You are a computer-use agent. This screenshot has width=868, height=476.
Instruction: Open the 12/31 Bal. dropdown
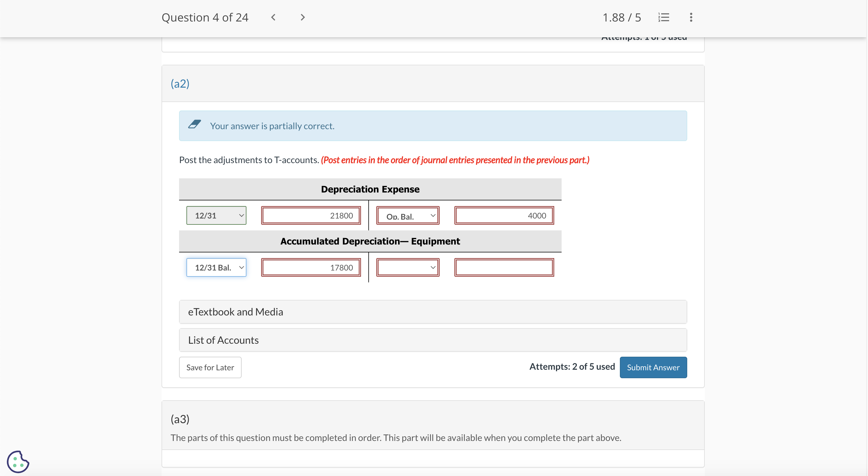[216, 268]
